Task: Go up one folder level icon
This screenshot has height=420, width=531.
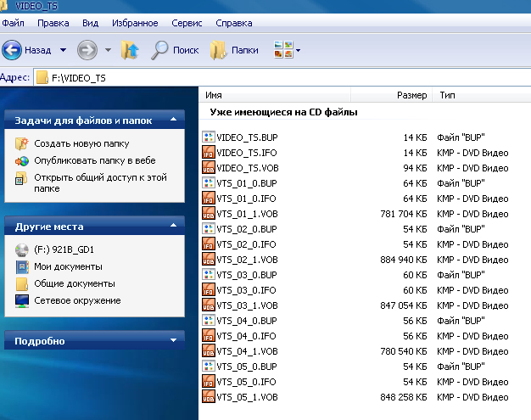Action: tap(130, 50)
